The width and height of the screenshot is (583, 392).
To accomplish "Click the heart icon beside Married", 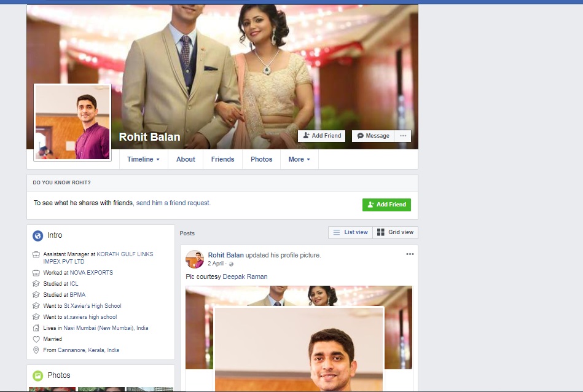I will (36, 339).
